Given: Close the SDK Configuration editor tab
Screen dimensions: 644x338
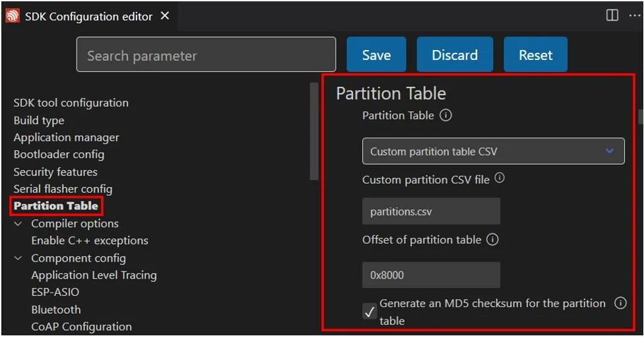Looking at the screenshot, I should [165, 16].
